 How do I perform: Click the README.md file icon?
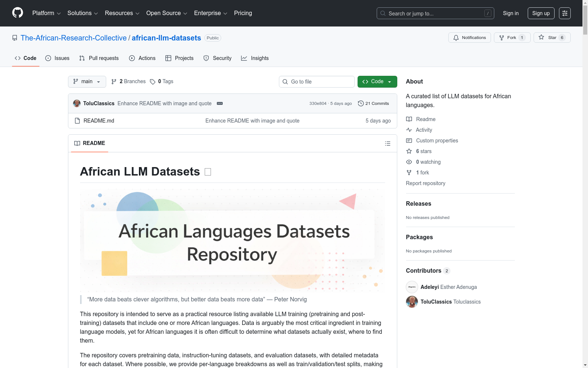pos(77,121)
